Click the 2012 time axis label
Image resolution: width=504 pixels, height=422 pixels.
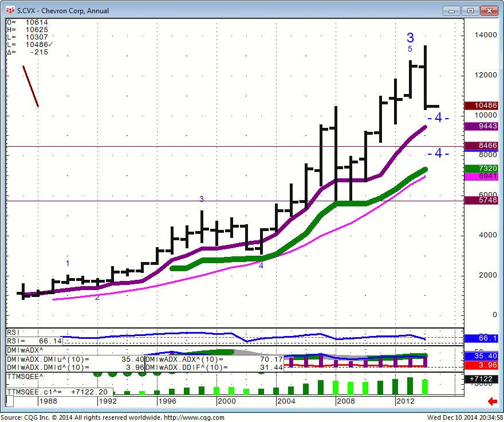(405, 401)
